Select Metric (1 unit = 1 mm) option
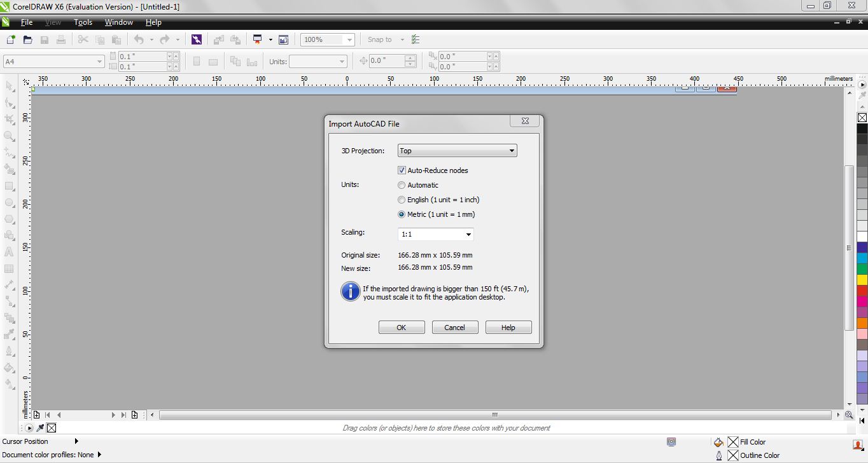 (x=437, y=214)
